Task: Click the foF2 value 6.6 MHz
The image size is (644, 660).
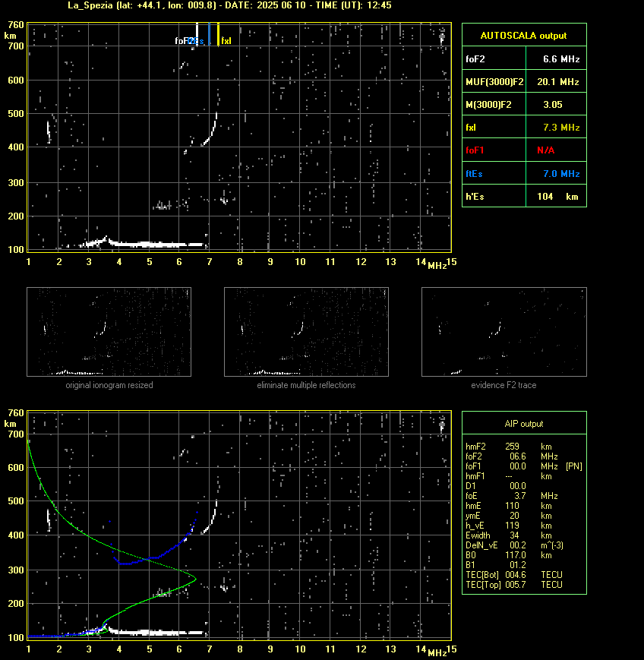Action: click(561, 59)
